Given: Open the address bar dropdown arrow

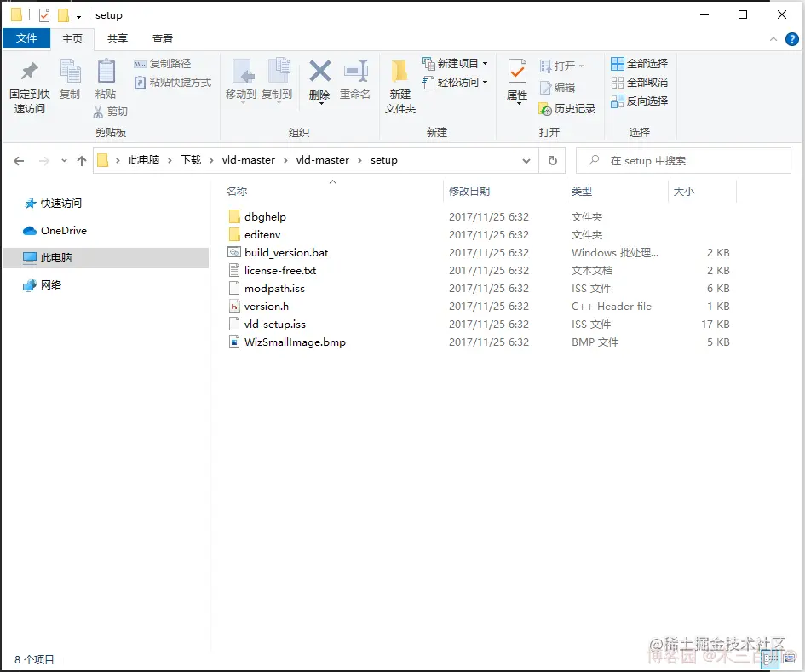Looking at the screenshot, I should 526,160.
